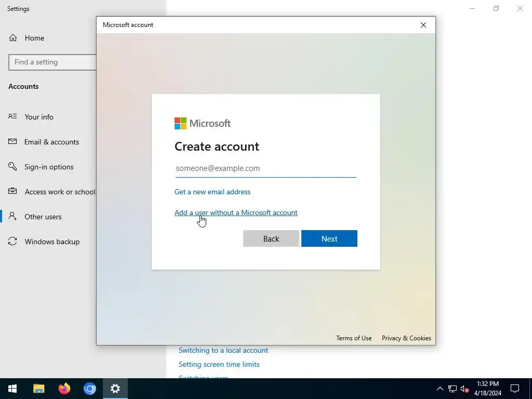Select the Email & accounts envelope icon
This screenshot has height=399, width=532.
(x=12, y=141)
